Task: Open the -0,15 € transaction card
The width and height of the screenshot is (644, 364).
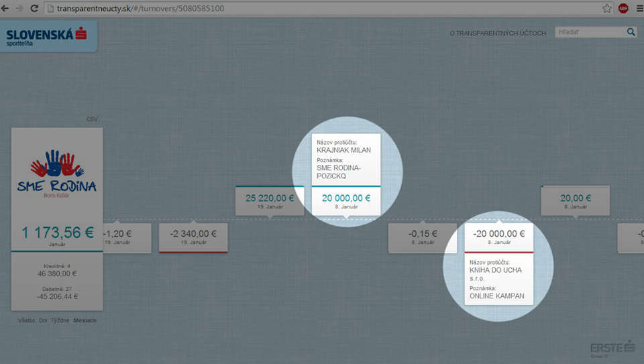Action: point(423,238)
